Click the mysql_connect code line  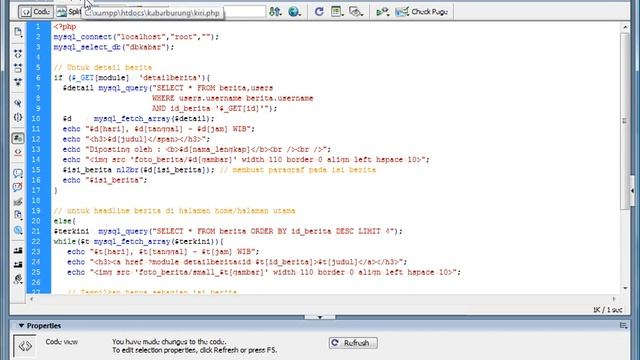pyautogui.click(x=136, y=37)
